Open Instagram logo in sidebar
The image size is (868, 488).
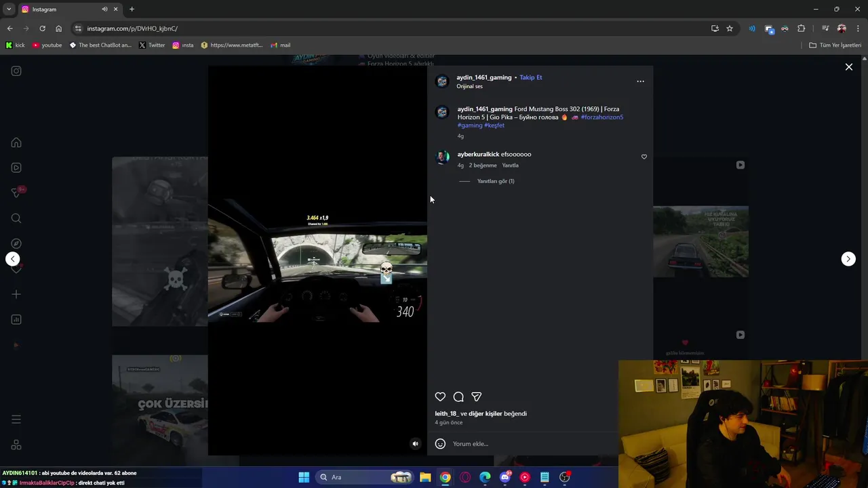16,71
